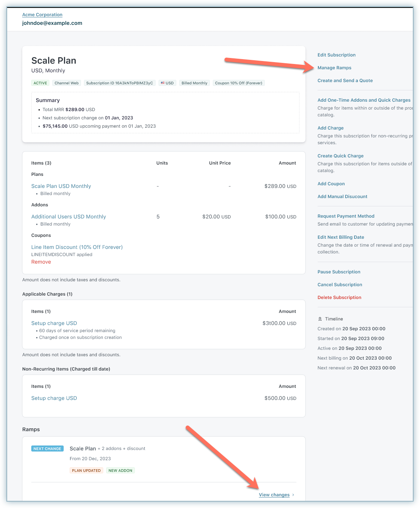Open Edit Next Billing Date

click(341, 237)
